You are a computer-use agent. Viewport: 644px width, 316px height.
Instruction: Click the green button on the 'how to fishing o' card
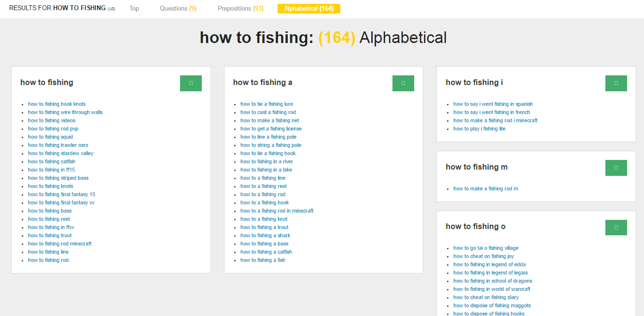[616, 228]
